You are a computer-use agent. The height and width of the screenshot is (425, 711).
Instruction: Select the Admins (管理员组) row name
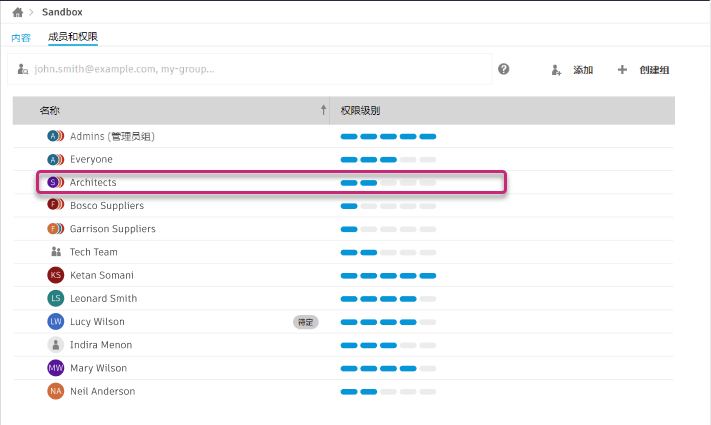[112, 136]
